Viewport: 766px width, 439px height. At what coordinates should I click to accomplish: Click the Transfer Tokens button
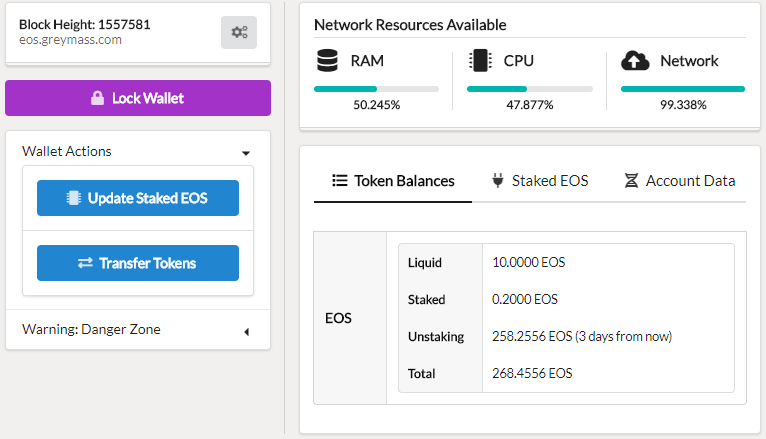point(138,263)
